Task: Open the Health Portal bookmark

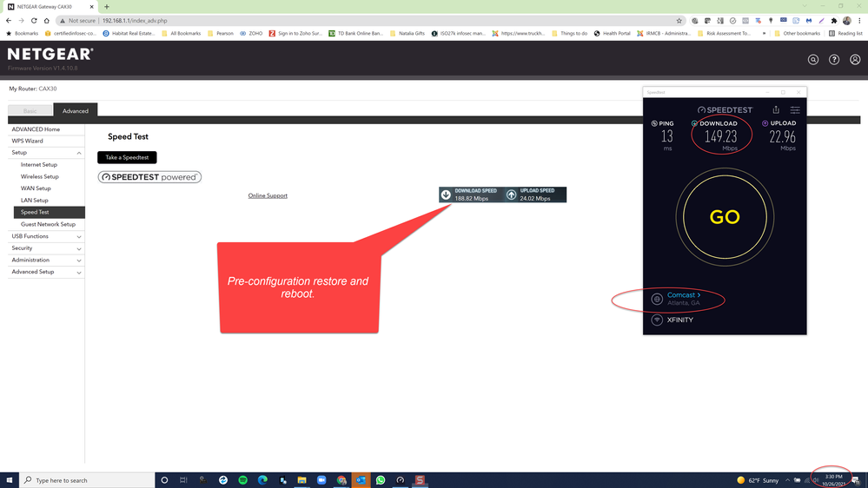Action: coord(612,33)
